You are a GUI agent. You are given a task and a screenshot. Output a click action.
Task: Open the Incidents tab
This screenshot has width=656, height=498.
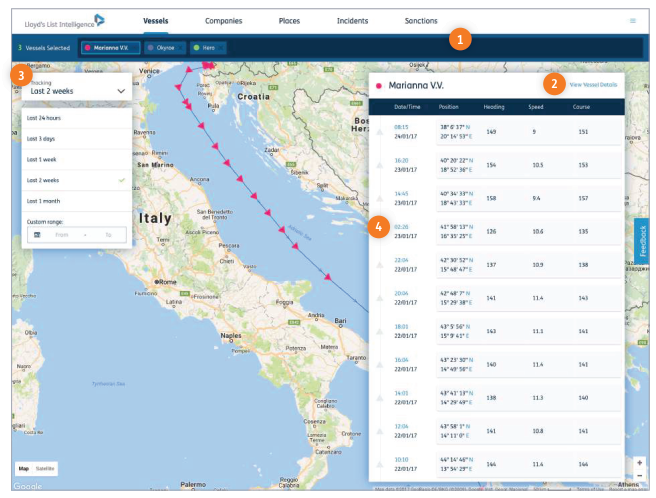tap(352, 21)
